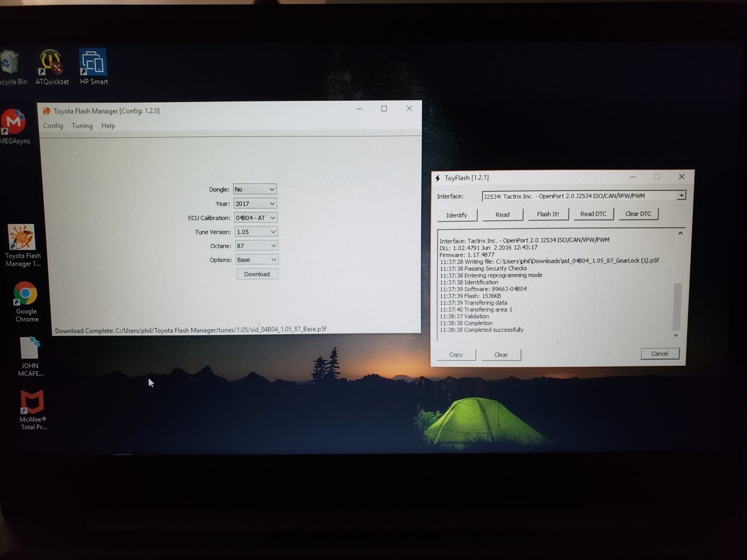
Task: Click the Toyota Flash Manager title bar icon
Action: (x=46, y=111)
